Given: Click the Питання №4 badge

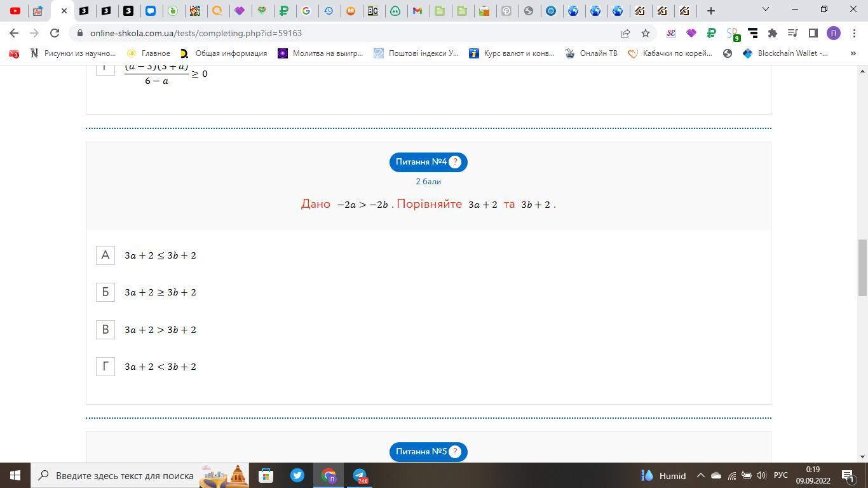Looking at the screenshot, I should [428, 162].
